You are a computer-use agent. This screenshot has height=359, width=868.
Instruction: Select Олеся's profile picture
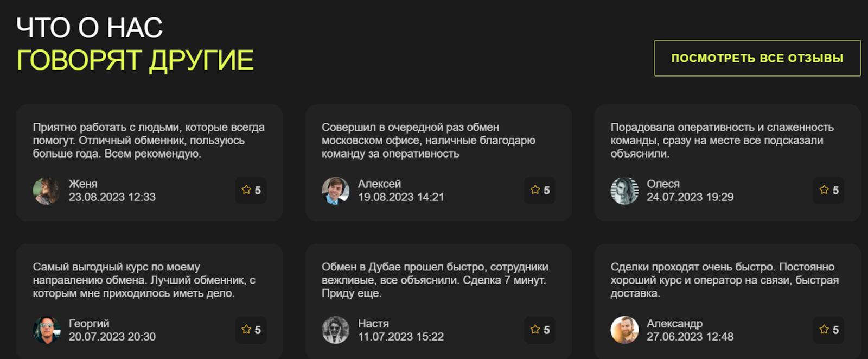pyautogui.click(x=624, y=191)
